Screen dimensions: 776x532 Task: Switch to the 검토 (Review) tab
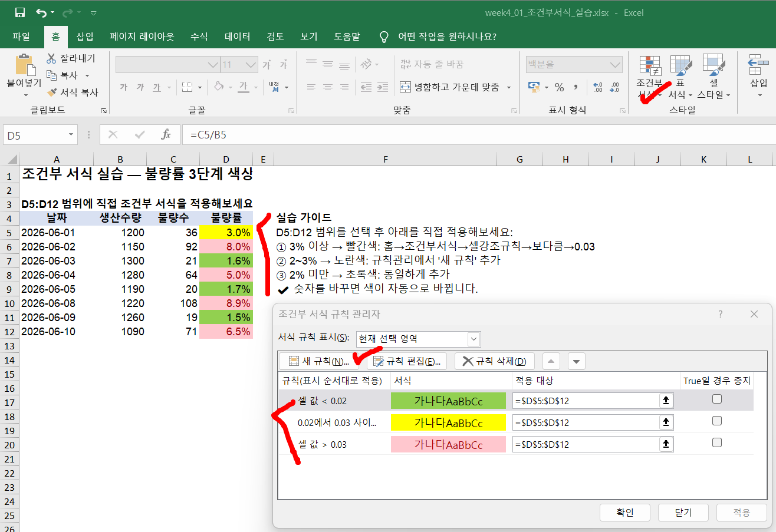(275, 37)
